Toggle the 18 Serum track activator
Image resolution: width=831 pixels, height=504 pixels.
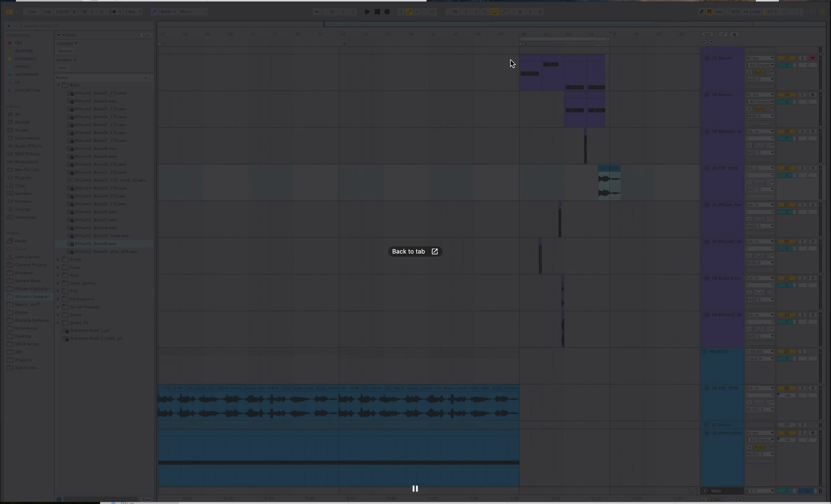[x=787, y=95]
